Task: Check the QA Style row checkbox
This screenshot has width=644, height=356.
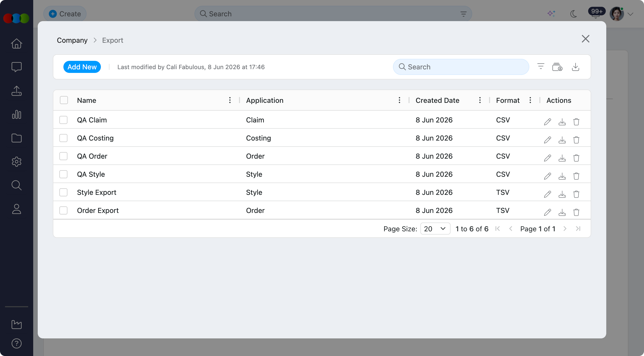Action: 63,174
